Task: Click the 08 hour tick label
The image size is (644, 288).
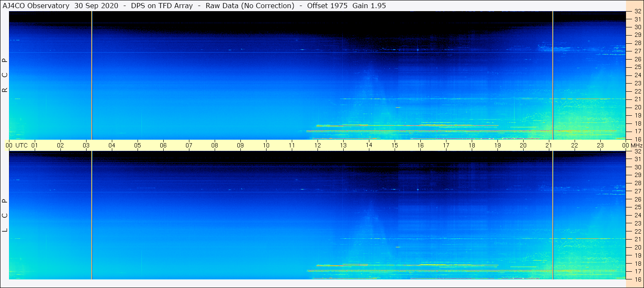Action: click(x=215, y=145)
